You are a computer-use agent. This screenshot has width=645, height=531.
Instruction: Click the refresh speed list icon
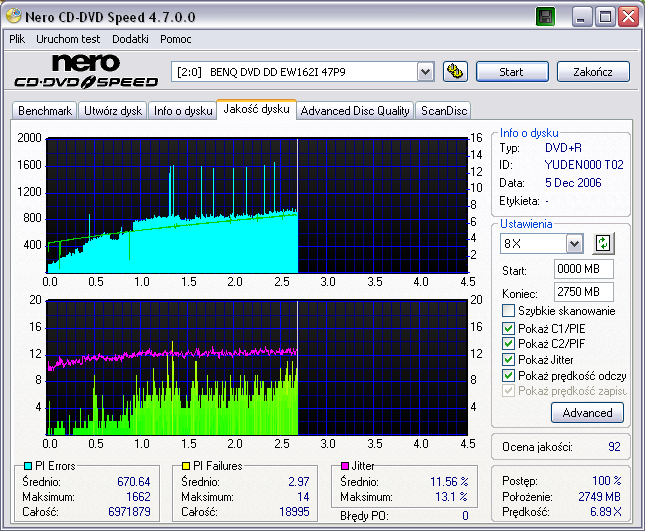point(603,243)
